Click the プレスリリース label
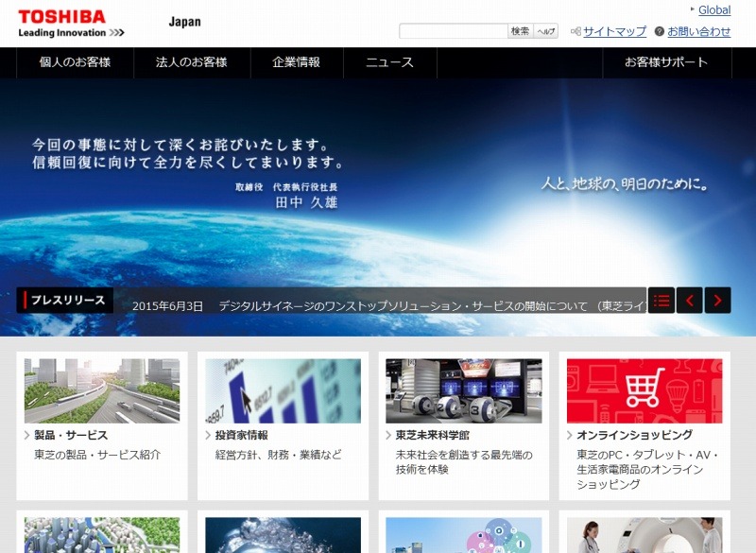The width and height of the screenshot is (756, 553). click(x=67, y=300)
